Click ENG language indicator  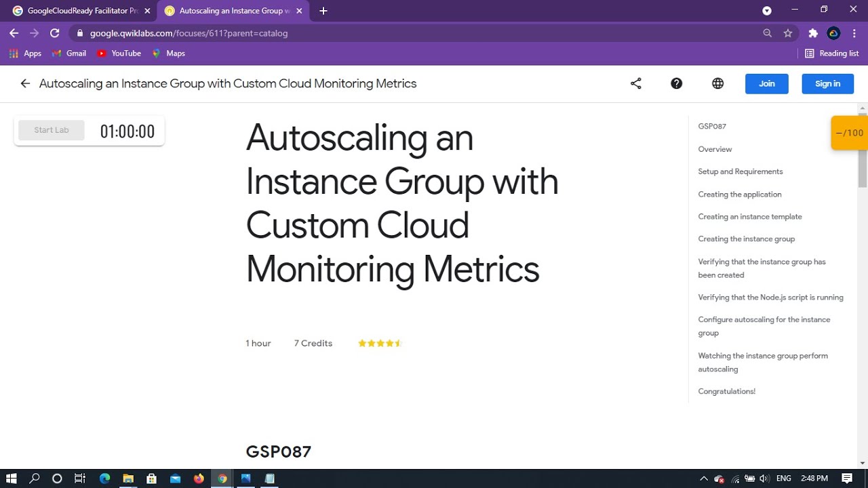pos(784,479)
